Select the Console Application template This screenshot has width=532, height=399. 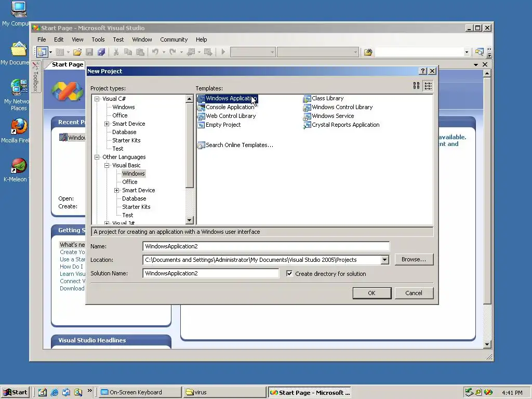(x=226, y=107)
